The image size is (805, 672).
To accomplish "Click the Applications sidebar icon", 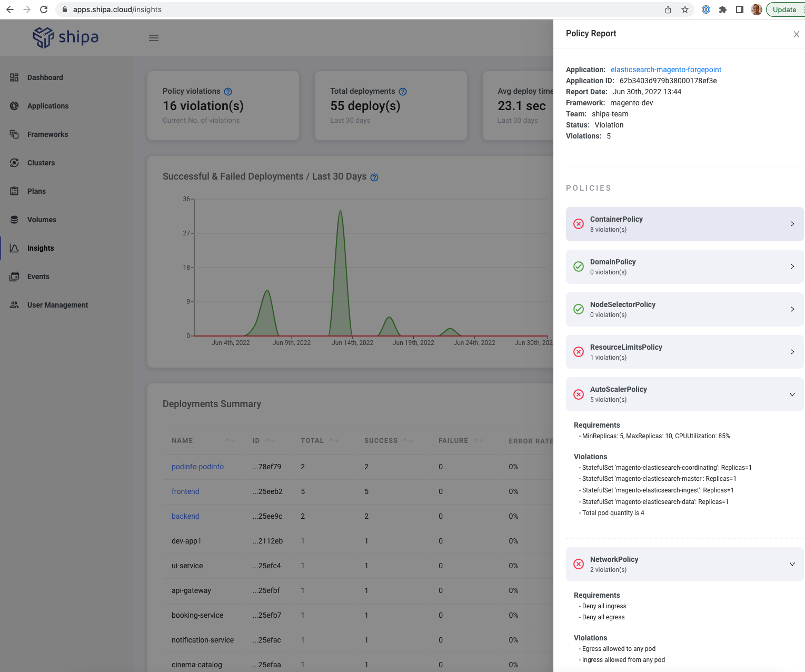I will (x=14, y=106).
